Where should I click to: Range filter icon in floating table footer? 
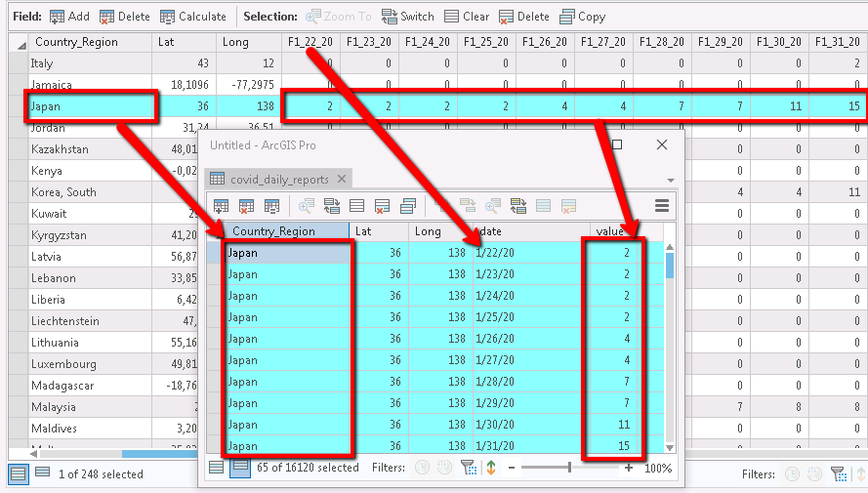445,468
